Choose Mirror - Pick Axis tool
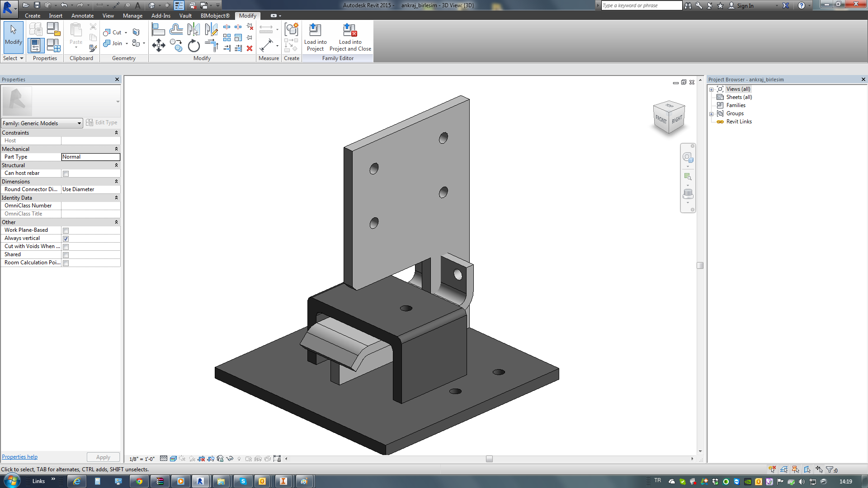 point(193,30)
